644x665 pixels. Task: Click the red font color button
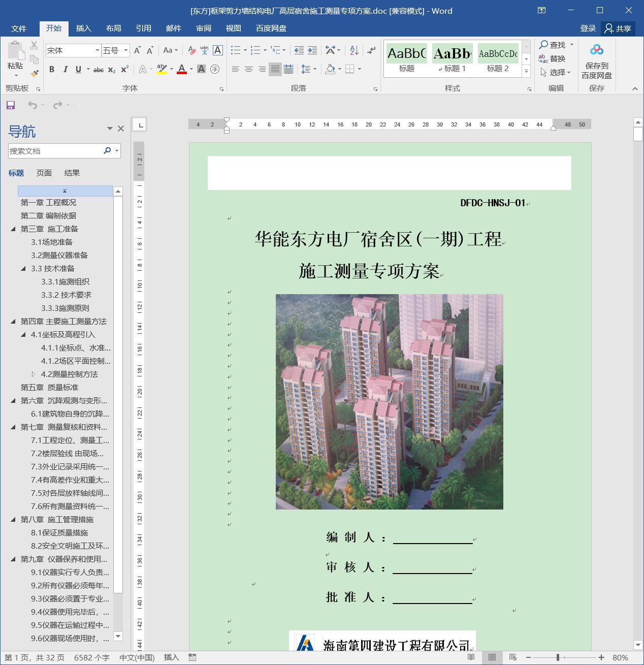pos(182,69)
